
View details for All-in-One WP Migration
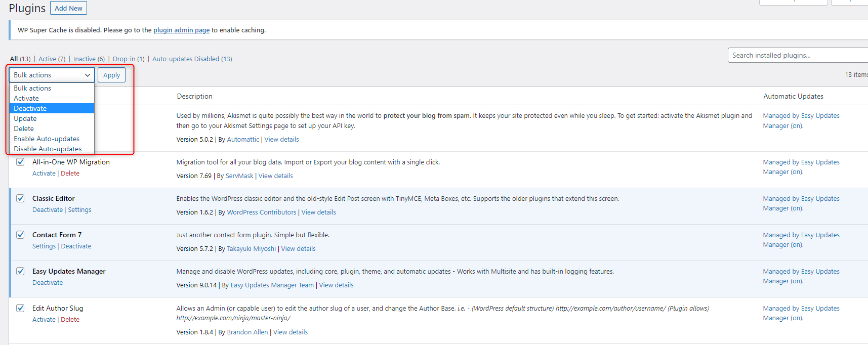point(276,176)
